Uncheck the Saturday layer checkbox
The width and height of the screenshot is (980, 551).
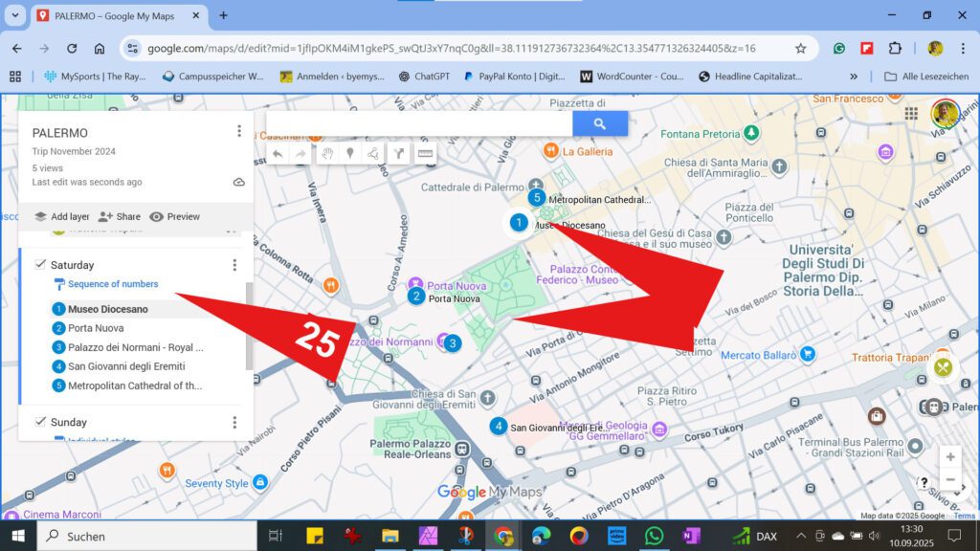pyautogui.click(x=39, y=265)
